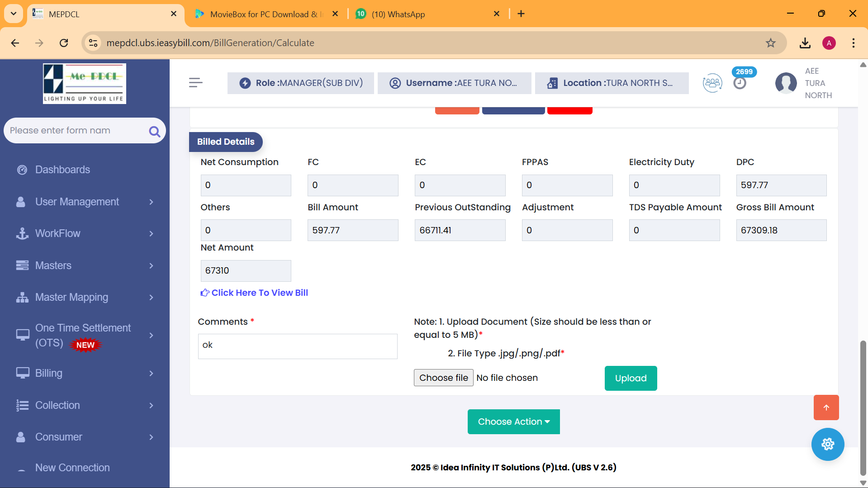Click the One Time Settlement monitor icon
Viewport: 868px width, 488px height.
pyautogui.click(x=23, y=335)
